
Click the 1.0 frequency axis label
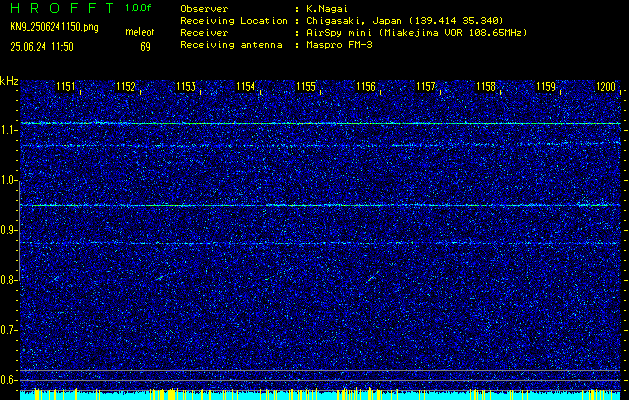coord(8,181)
